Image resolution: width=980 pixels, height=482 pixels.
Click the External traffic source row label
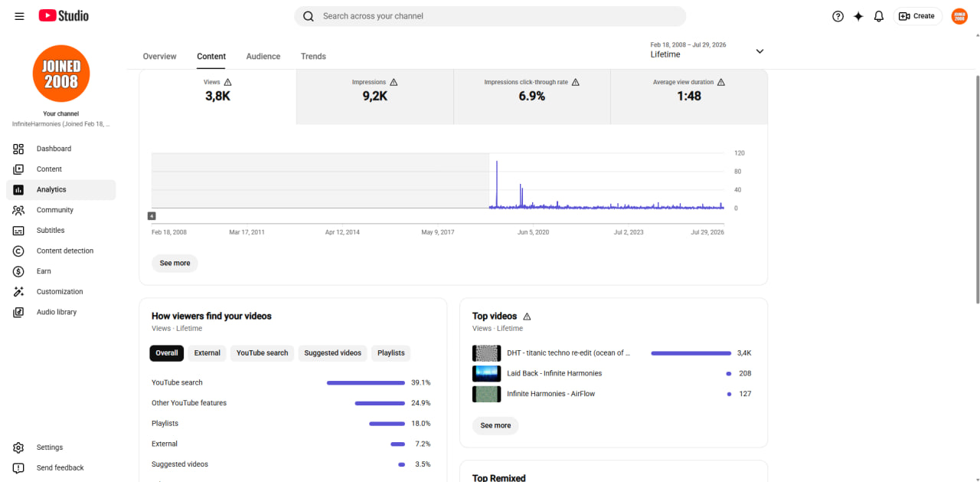(x=165, y=444)
